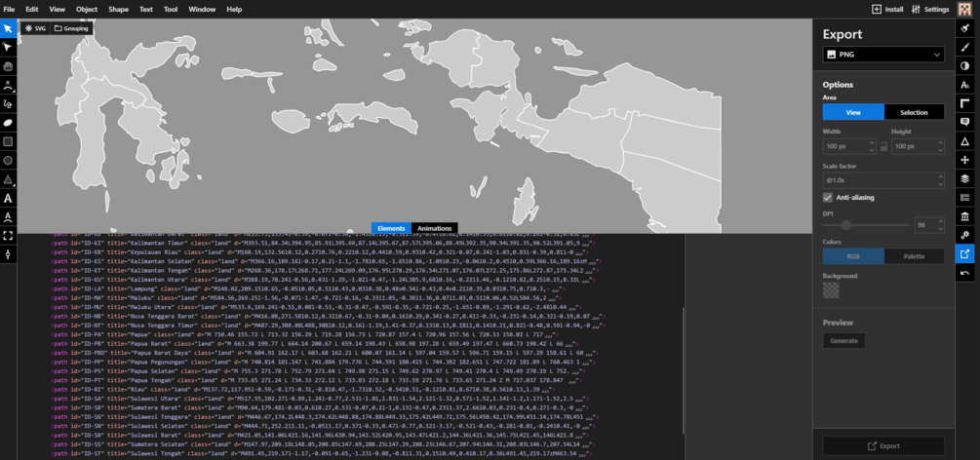Screen dimensions: 980x460
Task: Select the Rectangle shape tool
Action: pyautogui.click(x=8, y=142)
